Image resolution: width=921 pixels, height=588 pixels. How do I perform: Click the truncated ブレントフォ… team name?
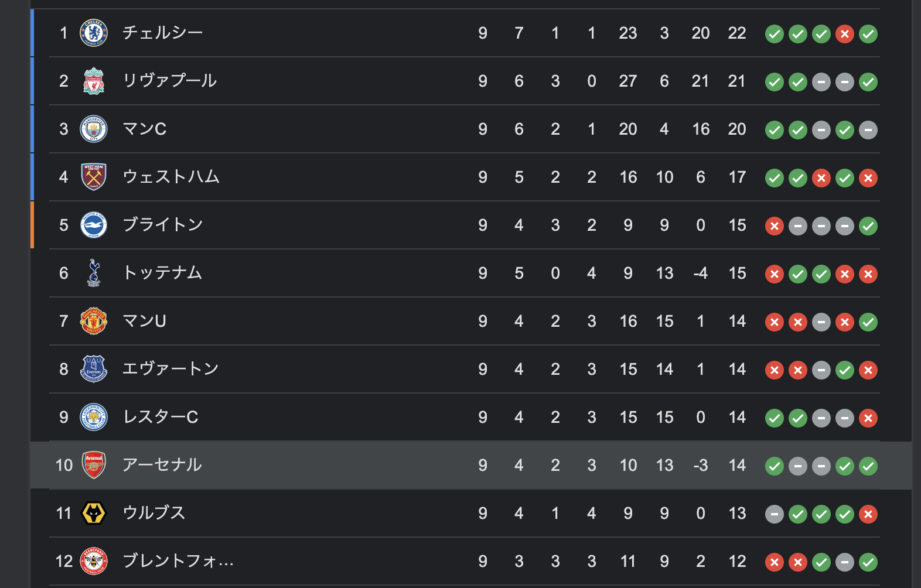[178, 561]
